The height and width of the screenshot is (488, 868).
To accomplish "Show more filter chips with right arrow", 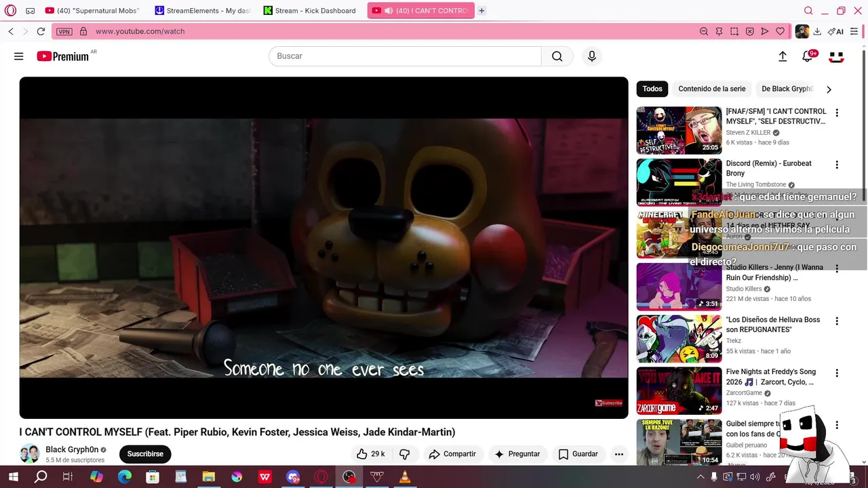I will [829, 89].
